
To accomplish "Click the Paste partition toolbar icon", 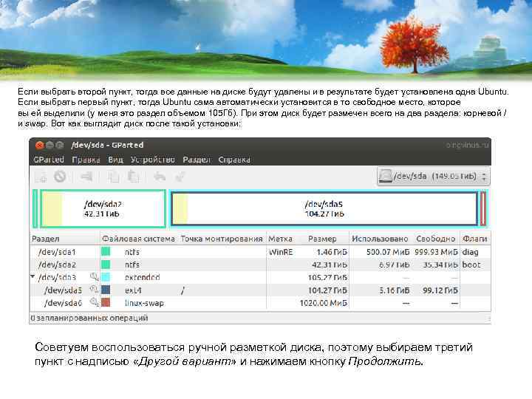I will point(133,177).
